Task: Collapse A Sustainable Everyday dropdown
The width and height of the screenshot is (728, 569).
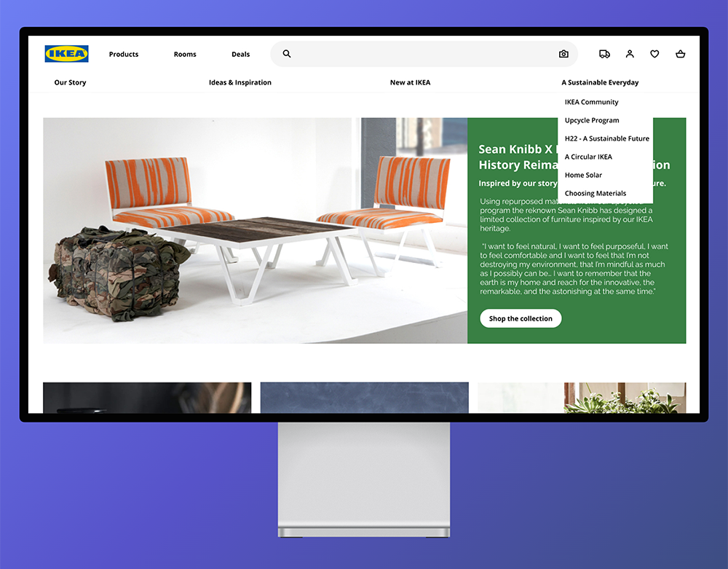Action: click(600, 82)
